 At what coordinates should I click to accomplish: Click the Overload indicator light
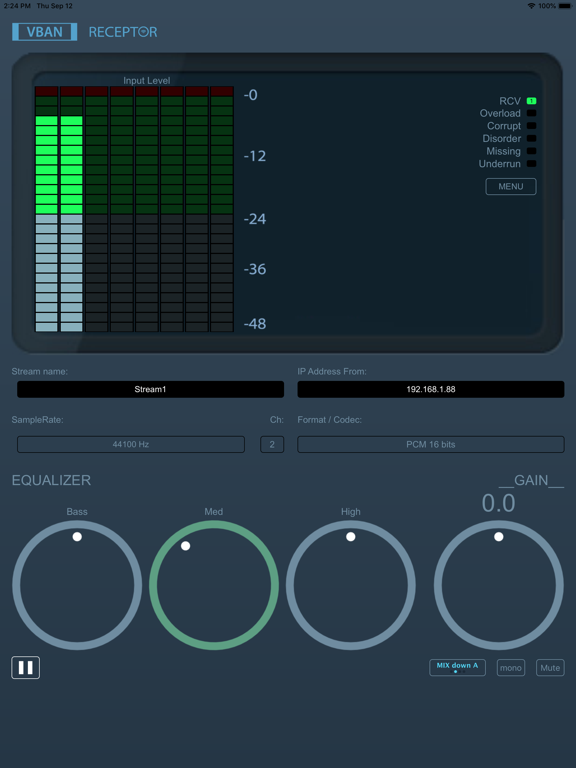click(531, 113)
